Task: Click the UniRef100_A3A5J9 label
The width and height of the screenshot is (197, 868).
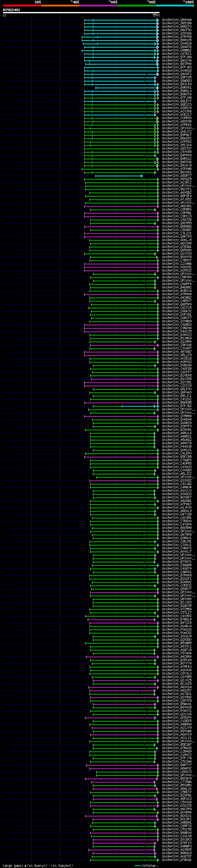Action: point(176,108)
